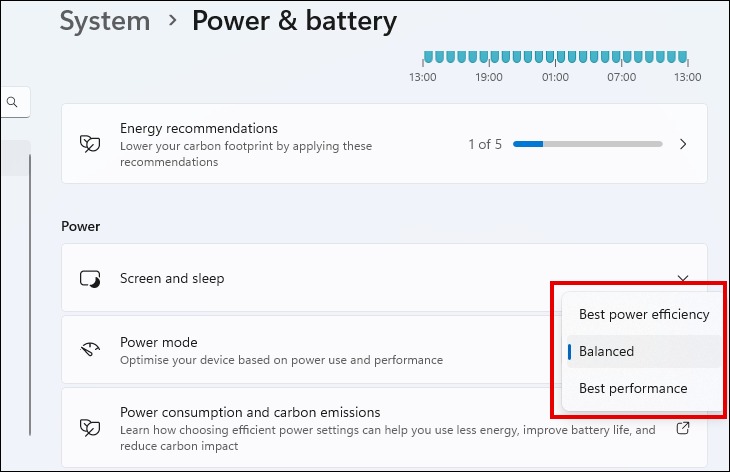Click the left sidebar scrollbar
Viewport: 730px width, 472px height.
(30, 295)
